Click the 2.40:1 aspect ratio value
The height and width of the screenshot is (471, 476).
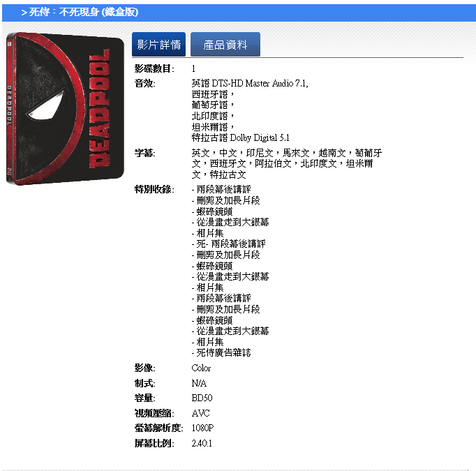(202, 443)
